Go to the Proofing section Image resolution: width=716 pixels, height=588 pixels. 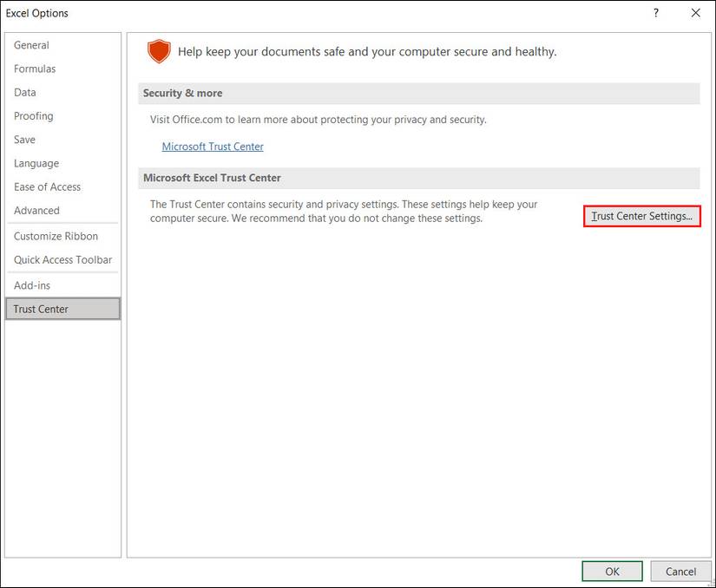(34, 116)
